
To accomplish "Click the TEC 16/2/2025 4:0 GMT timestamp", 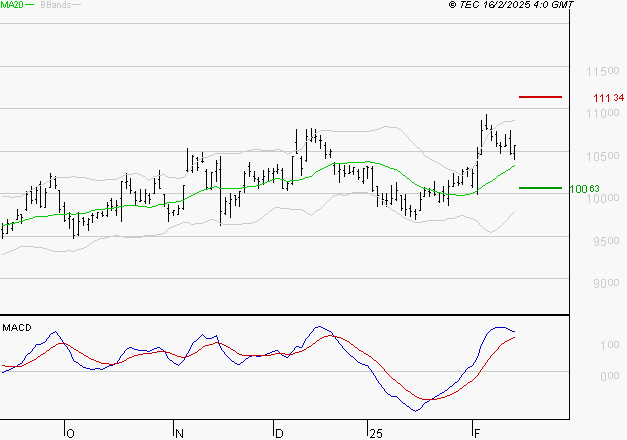I will click(511, 4).
